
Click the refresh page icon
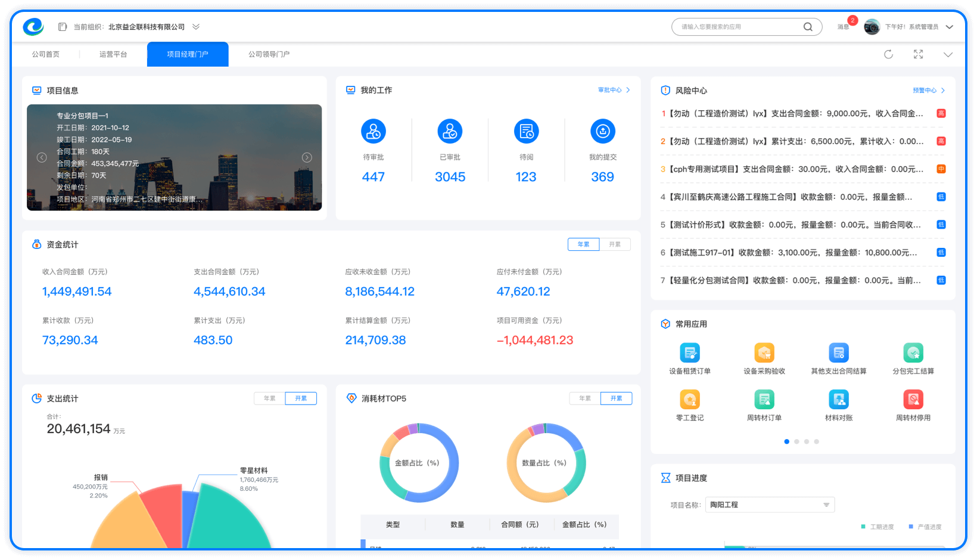[x=888, y=54]
